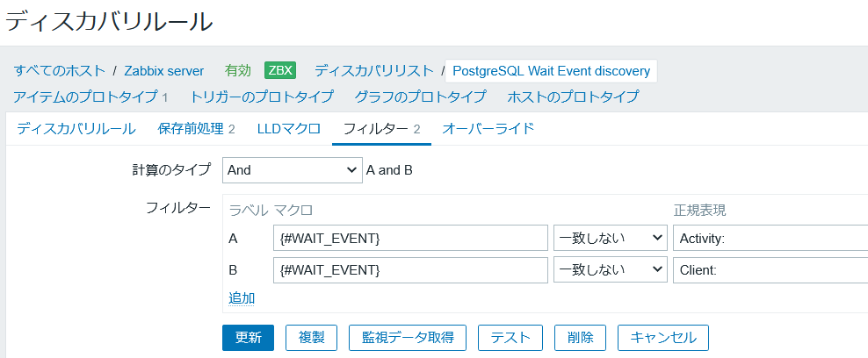Click the フィルター tab
Screen dimensions: 868x358
tap(381, 129)
